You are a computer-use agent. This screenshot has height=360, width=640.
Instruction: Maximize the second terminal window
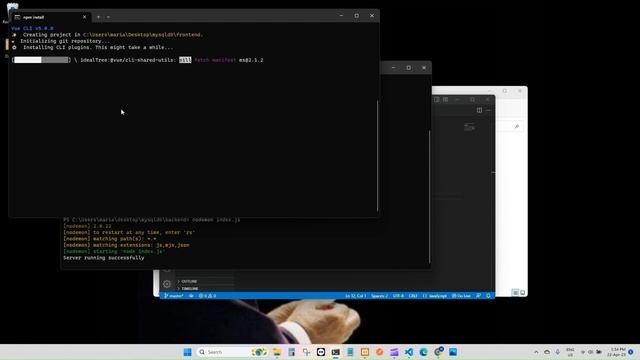click(409, 68)
